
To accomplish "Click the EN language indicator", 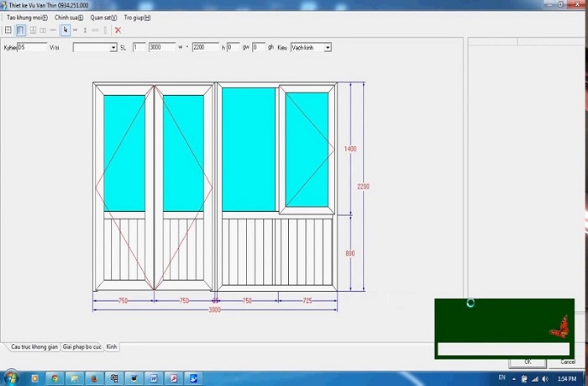I will click(x=502, y=378).
